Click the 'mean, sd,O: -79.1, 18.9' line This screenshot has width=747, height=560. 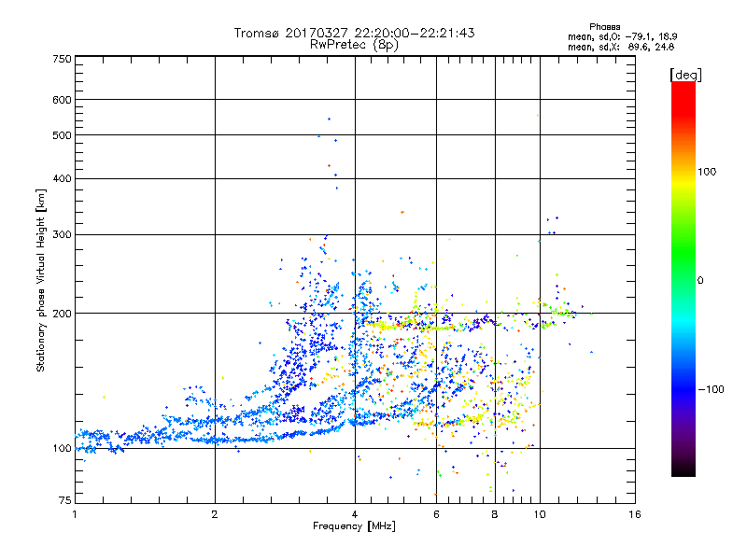(x=622, y=36)
